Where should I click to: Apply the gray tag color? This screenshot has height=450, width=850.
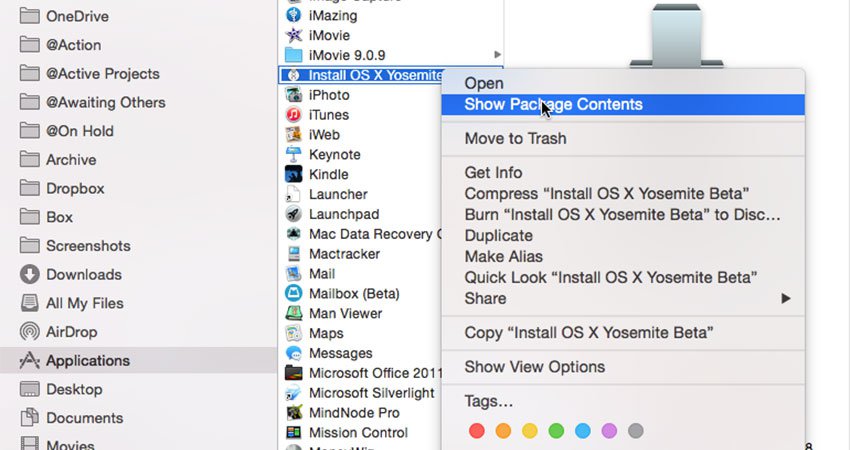636,431
